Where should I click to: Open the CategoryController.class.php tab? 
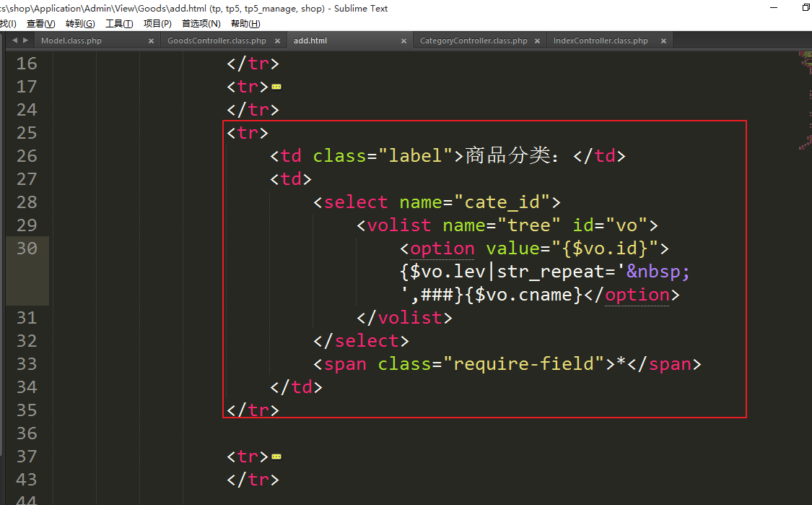[473, 41]
